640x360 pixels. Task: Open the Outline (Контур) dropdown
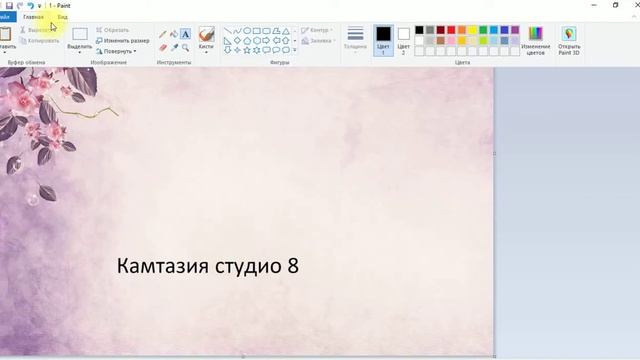click(x=317, y=30)
